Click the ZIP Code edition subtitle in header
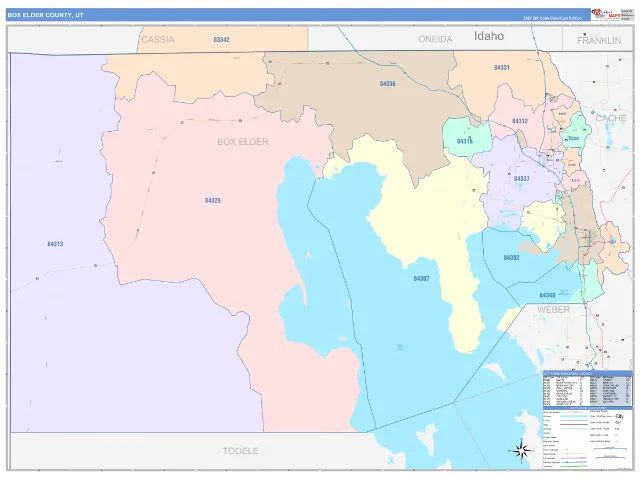This screenshot has height=480, width=640. click(x=553, y=18)
